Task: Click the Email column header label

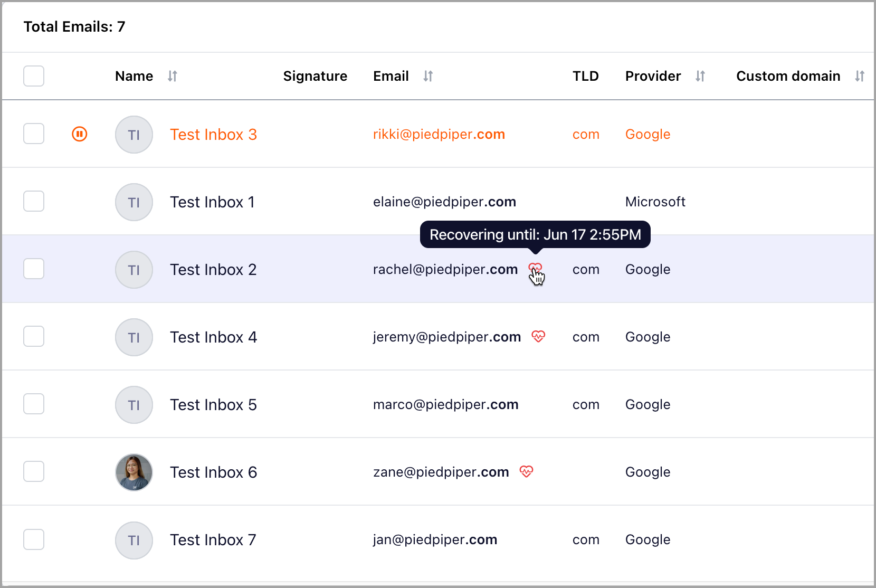Action: tap(391, 76)
